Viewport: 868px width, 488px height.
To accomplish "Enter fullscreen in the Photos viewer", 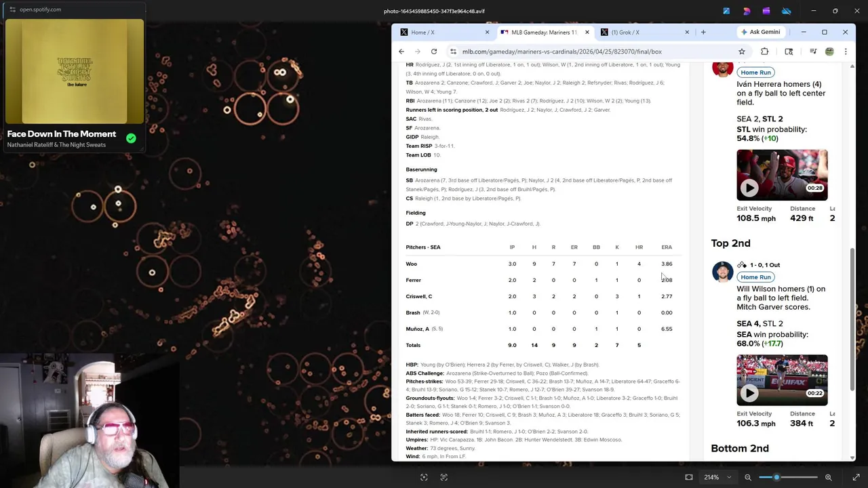I will [856, 477].
